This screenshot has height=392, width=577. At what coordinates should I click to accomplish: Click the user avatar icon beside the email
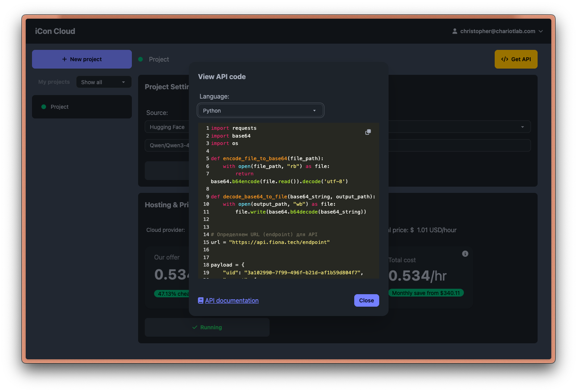click(454, 31)
